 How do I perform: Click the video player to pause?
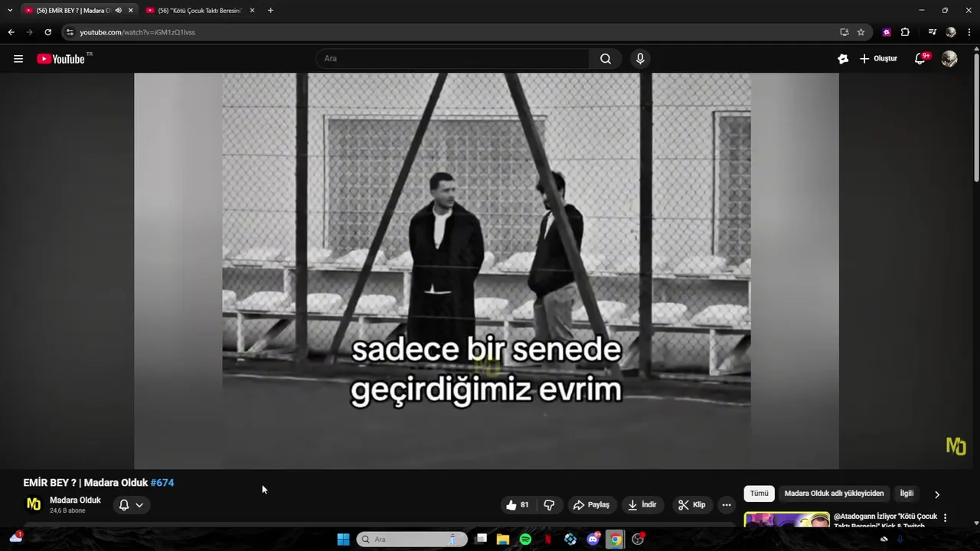[486, 271]
